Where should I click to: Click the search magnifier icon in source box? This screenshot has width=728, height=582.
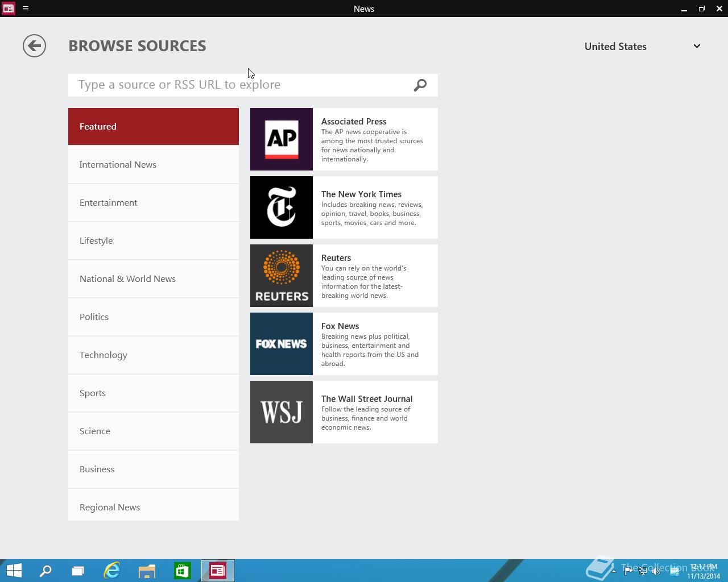(x=420, y=85)
